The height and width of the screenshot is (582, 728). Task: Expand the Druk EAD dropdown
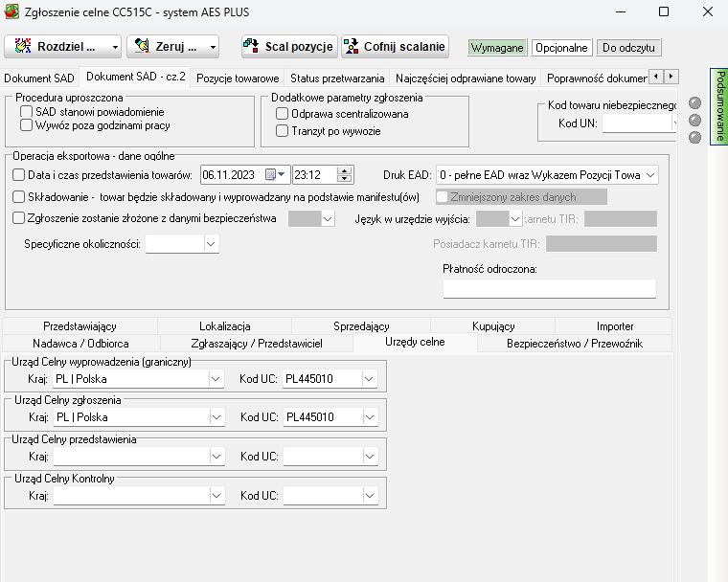click(x=650, y=175)
